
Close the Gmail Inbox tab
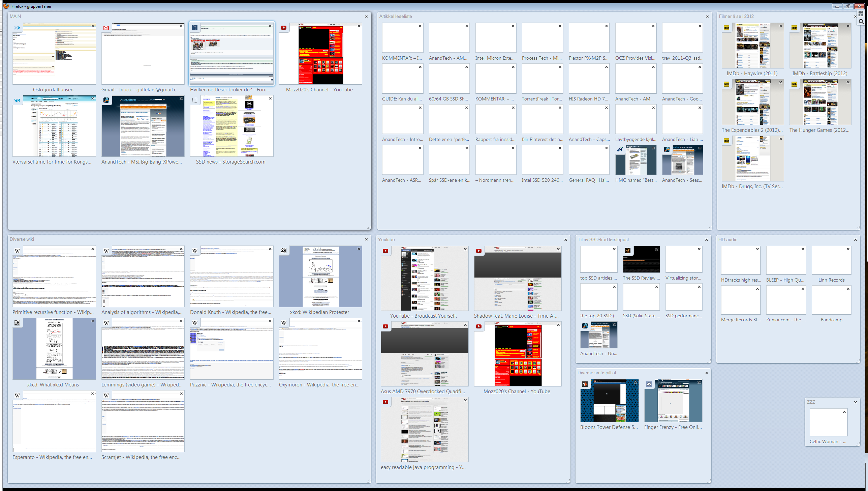(x=181, y=26)
